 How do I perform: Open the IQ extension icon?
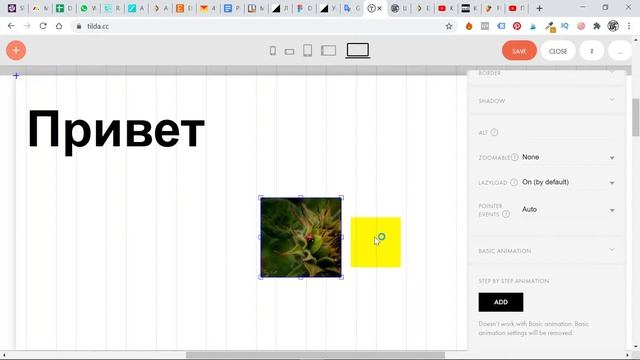[x=565, y=26]
